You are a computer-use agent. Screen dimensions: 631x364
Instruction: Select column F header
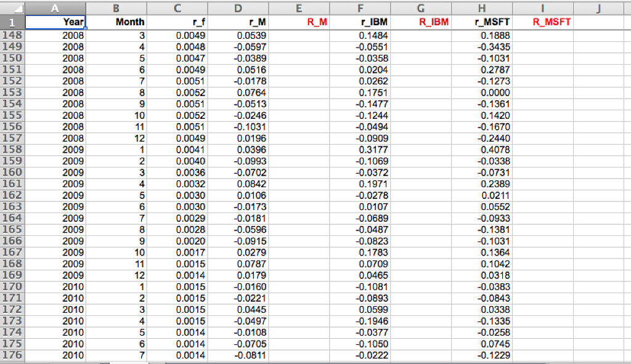(360, 8)
